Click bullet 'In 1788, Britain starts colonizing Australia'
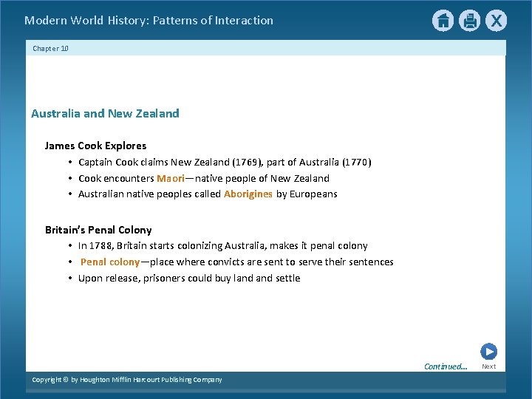Viewport: 532px width, 399px height. pyautogui.click(x=223, y=245)
